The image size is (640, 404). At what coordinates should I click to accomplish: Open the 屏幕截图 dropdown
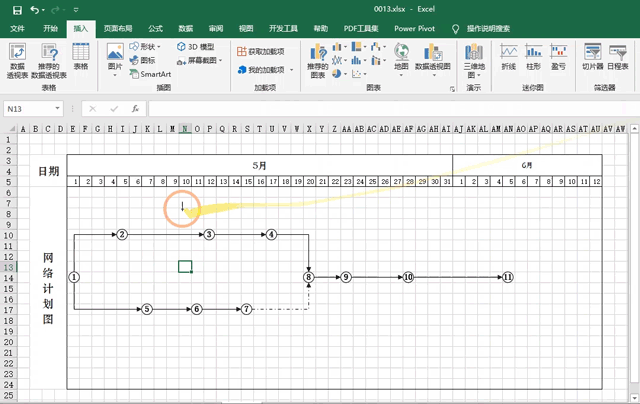(200, 61)
